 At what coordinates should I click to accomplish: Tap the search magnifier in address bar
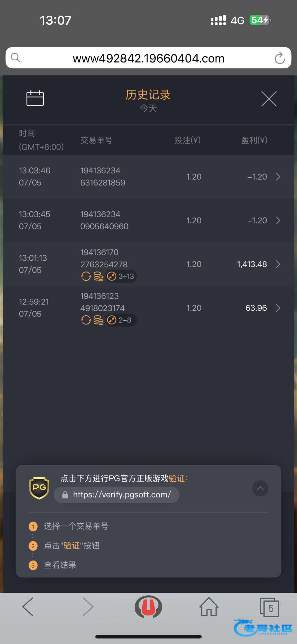click(16, 57)
